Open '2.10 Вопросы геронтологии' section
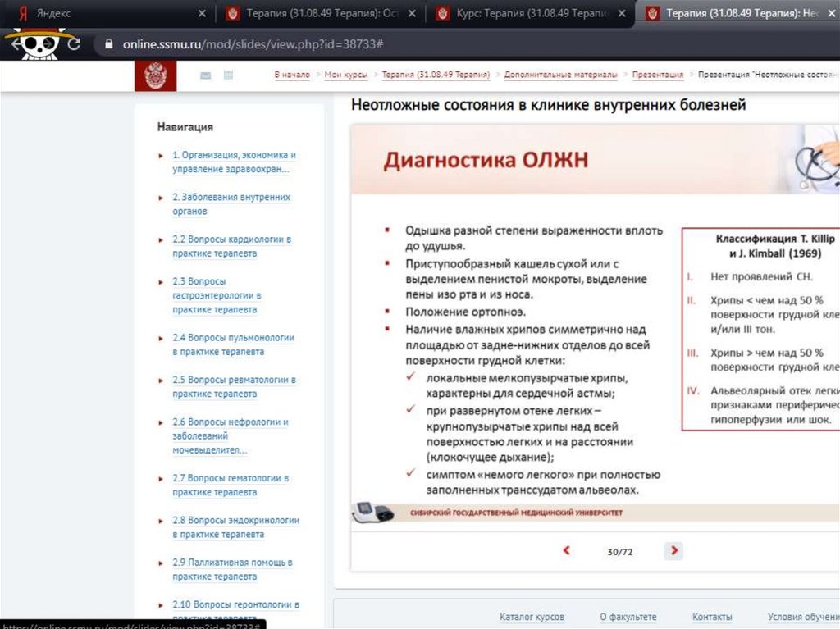Viewport: 840px width, 629px height. click(235, 611)
